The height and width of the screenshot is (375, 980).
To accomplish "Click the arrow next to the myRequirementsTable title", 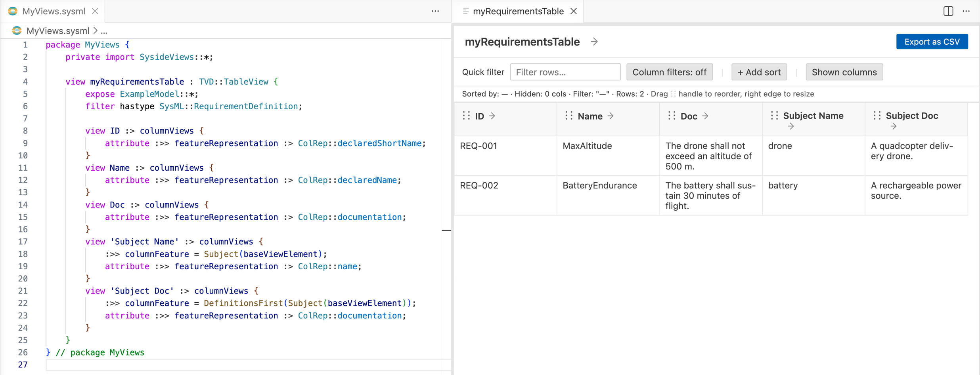I will click(594, 42).
